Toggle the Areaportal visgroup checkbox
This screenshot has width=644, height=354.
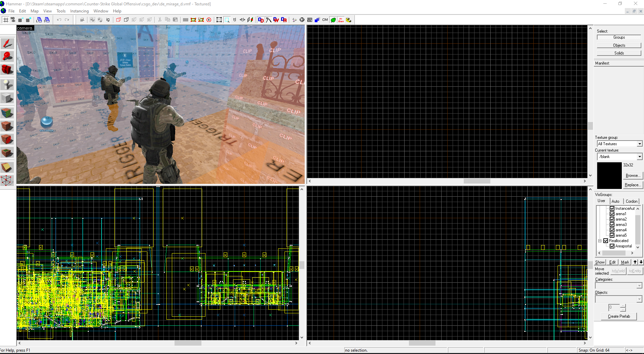coord(612,246)
